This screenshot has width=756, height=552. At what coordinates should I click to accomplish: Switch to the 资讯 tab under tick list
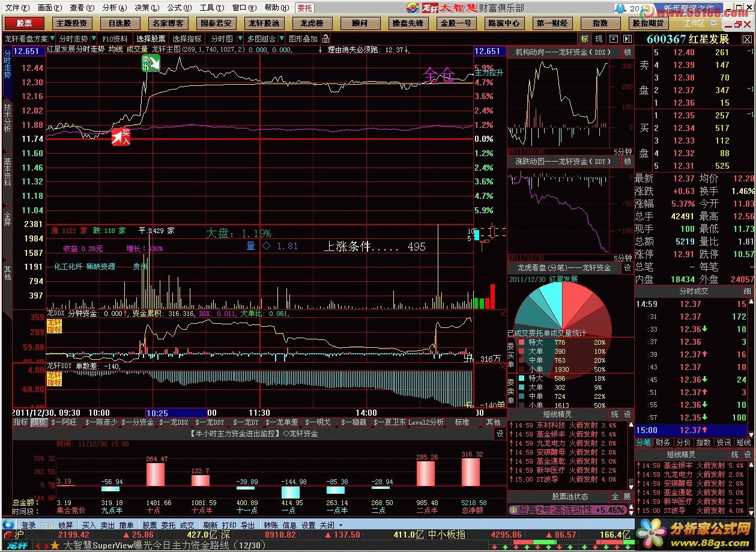pos(723,443)
